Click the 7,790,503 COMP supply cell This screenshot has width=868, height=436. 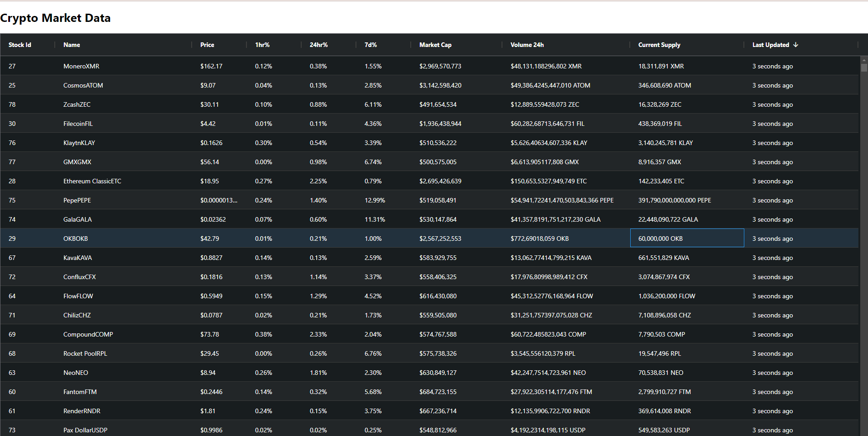pos(687,334)
